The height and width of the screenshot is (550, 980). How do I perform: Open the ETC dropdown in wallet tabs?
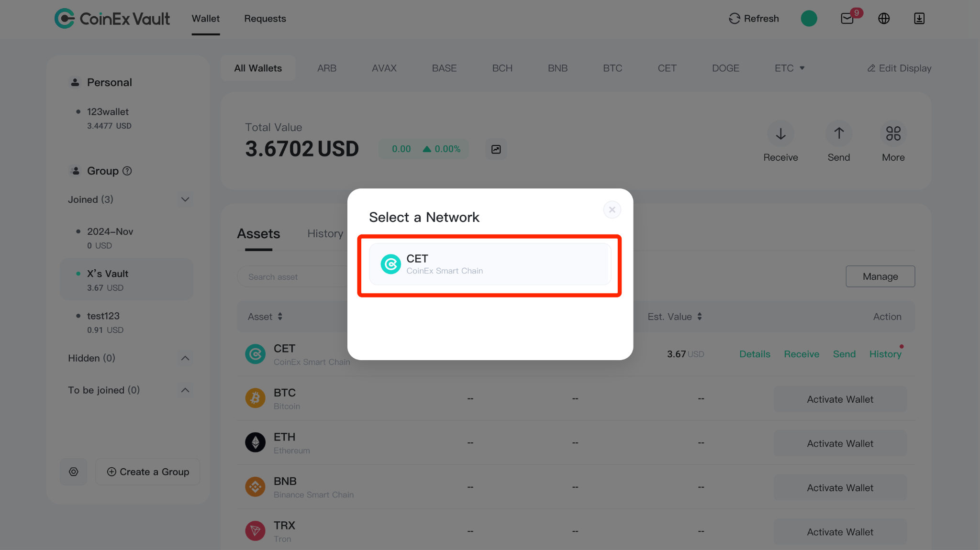pos(790,68)
